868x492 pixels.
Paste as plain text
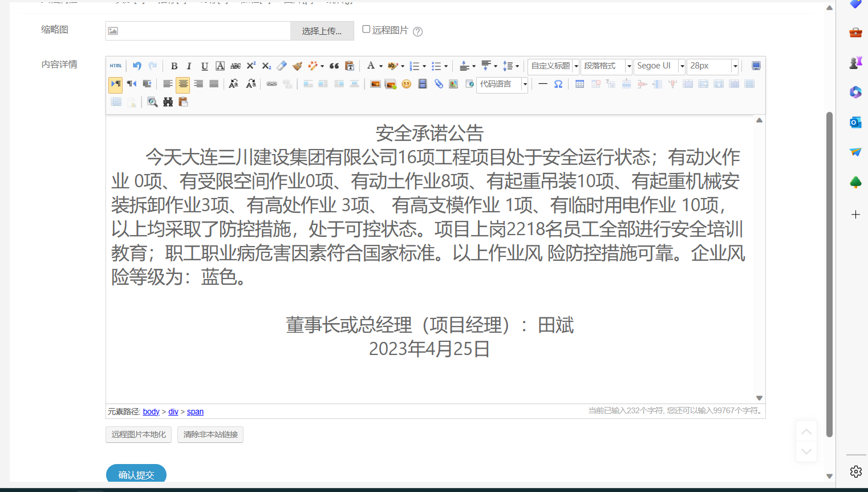[350, 66]
